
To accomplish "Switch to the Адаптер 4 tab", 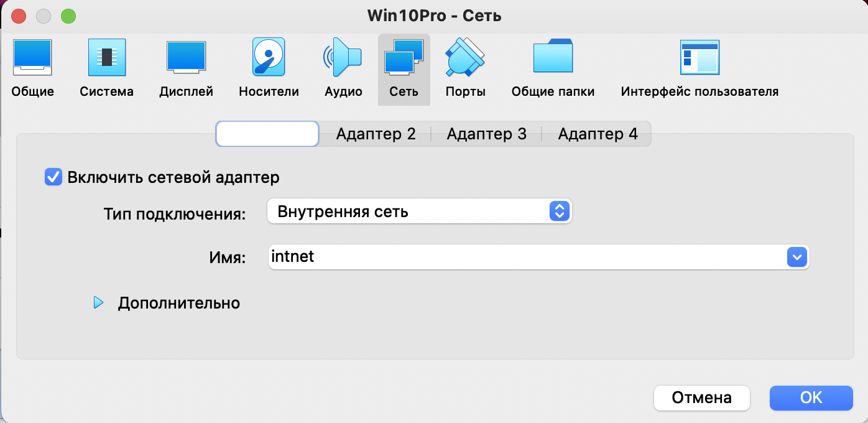I will click(598, 134).
